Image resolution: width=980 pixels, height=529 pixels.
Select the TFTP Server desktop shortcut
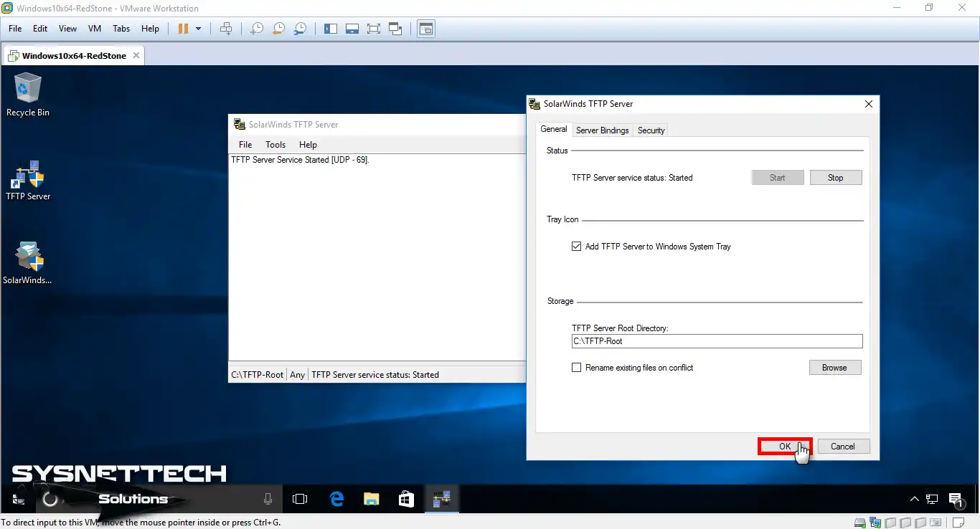tap(28, 180)
